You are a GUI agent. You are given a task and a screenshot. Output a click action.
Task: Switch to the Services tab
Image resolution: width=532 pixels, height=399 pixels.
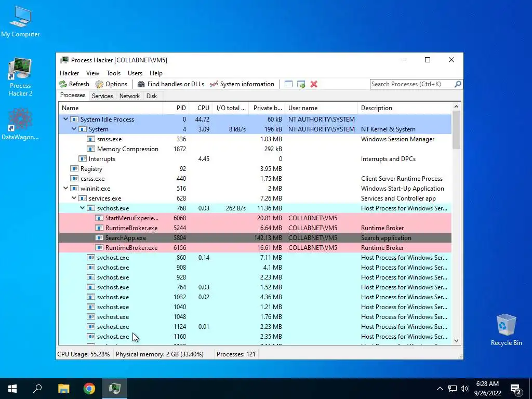point(102,96)
